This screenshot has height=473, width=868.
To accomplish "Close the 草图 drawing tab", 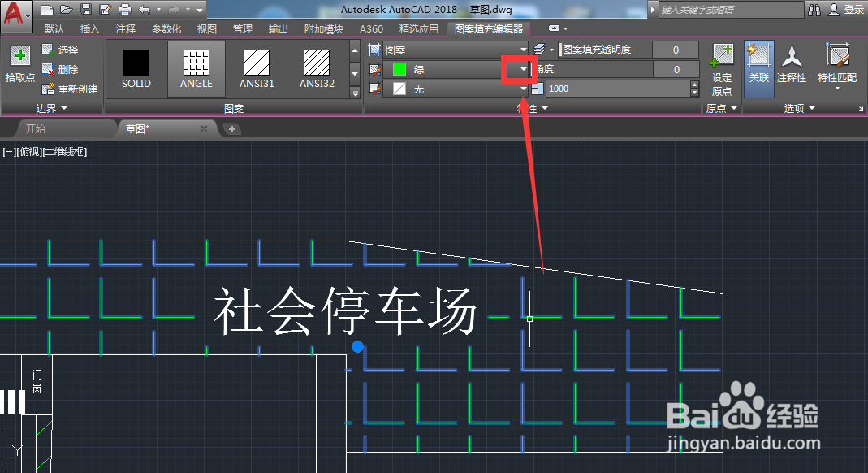I will click(204, 128).
